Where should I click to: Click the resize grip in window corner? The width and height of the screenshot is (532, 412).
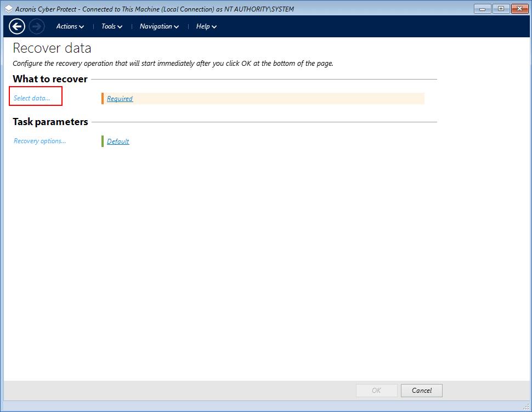click(x=526, y=407)
